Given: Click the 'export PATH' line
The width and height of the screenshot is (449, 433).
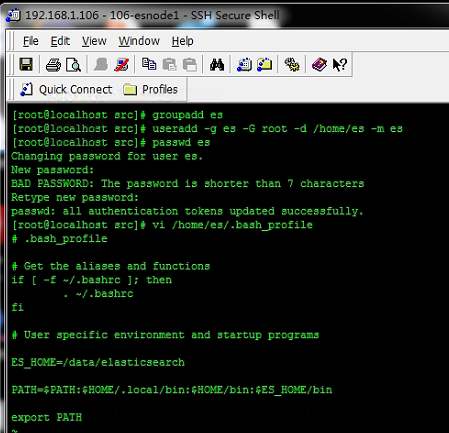Looking at the screenshot, I should pyautogui.click(x=46, y=417).
